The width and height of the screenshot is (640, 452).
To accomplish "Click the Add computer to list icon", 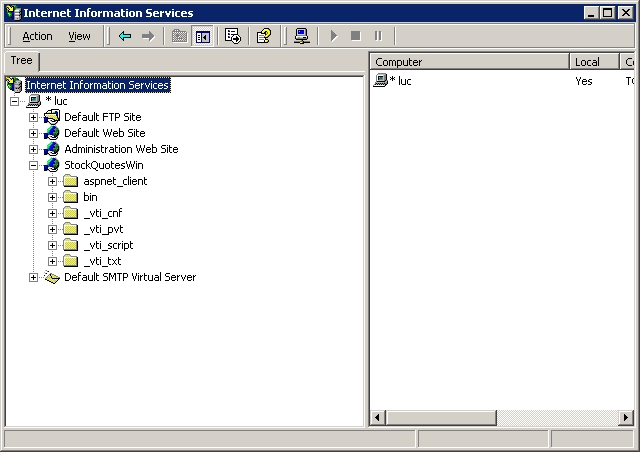I will click(302, 36).
